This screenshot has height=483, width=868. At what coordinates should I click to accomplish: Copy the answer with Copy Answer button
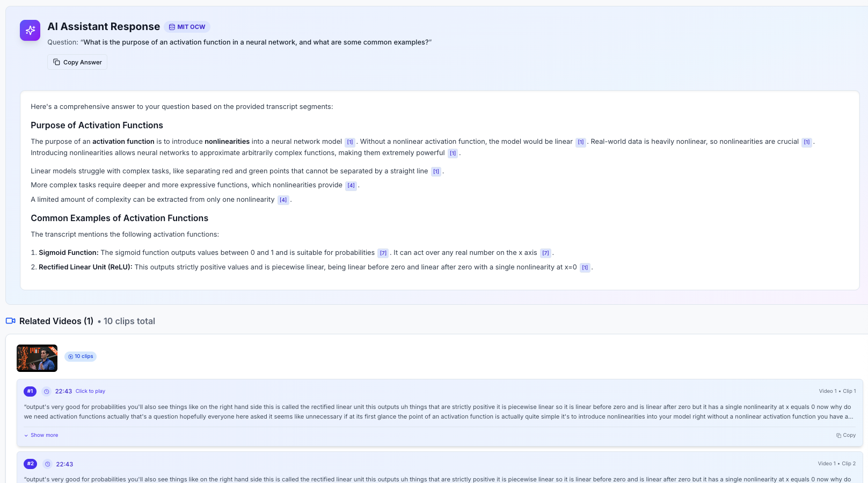(x=77, y=62)
